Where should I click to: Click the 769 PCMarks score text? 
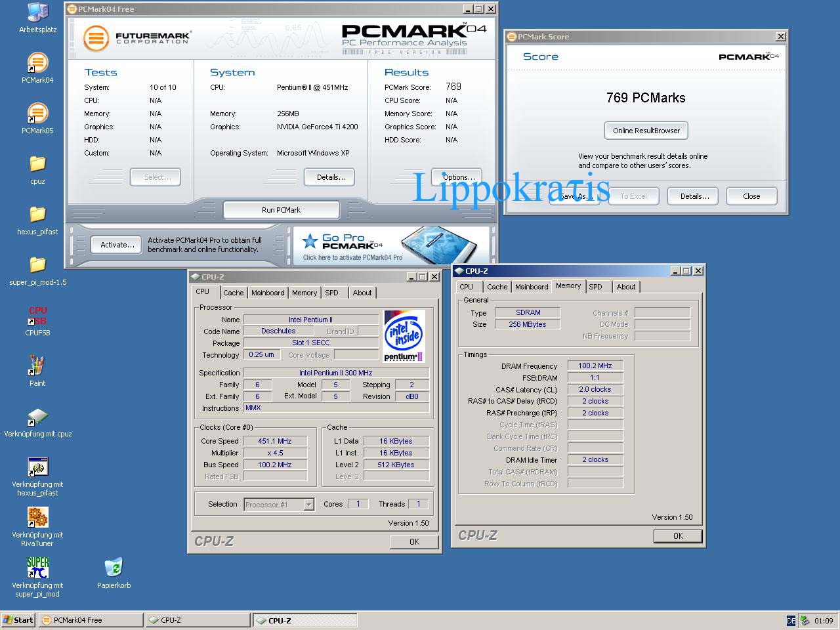tap(646, 98)
